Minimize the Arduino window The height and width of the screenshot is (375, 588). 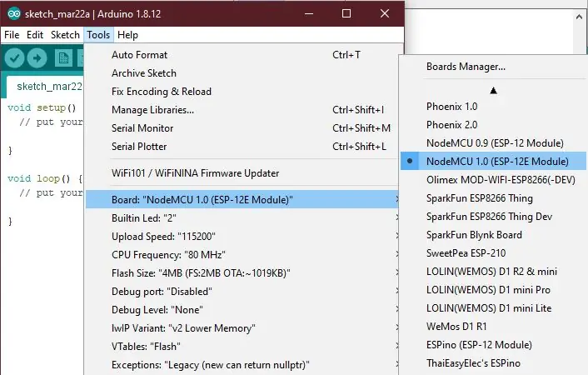[309, 14]
